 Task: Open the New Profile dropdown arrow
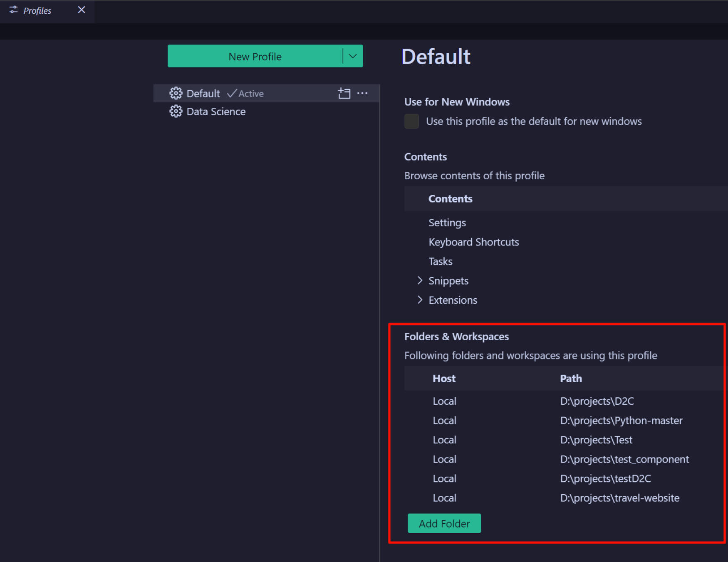click(x=352, y=56)
